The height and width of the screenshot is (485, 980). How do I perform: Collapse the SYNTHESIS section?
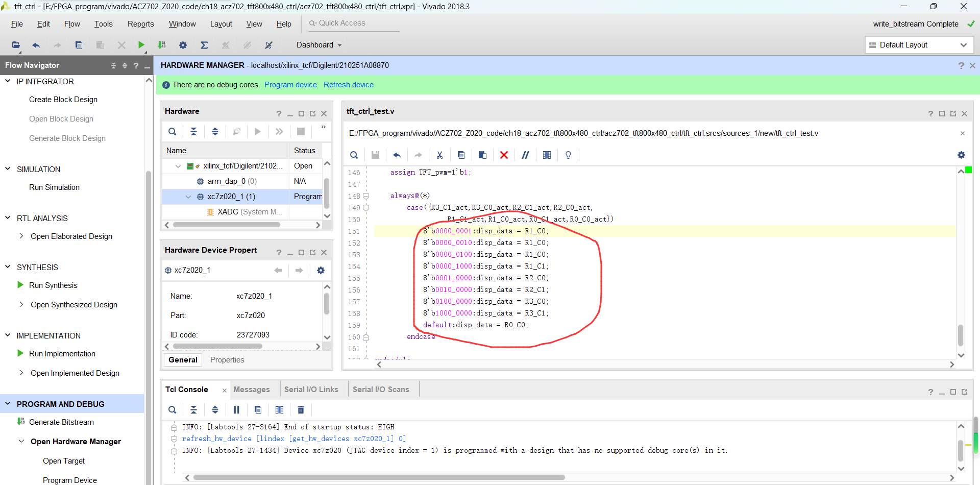(8, 266)
